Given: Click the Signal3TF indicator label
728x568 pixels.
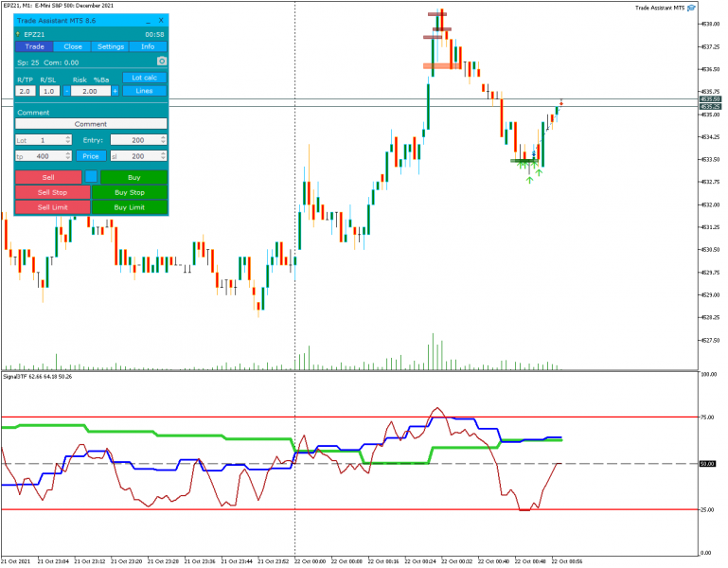Looking at the screenshot, I should tap(38, 376).
